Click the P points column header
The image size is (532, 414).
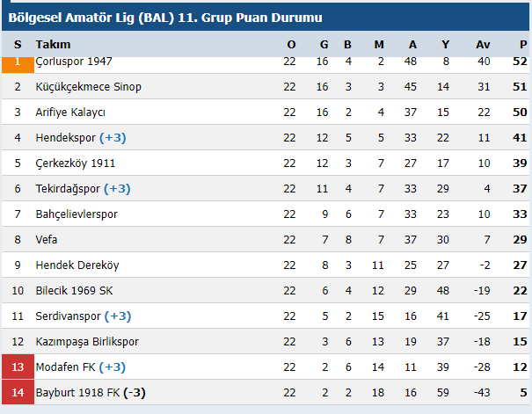point(521,45)
